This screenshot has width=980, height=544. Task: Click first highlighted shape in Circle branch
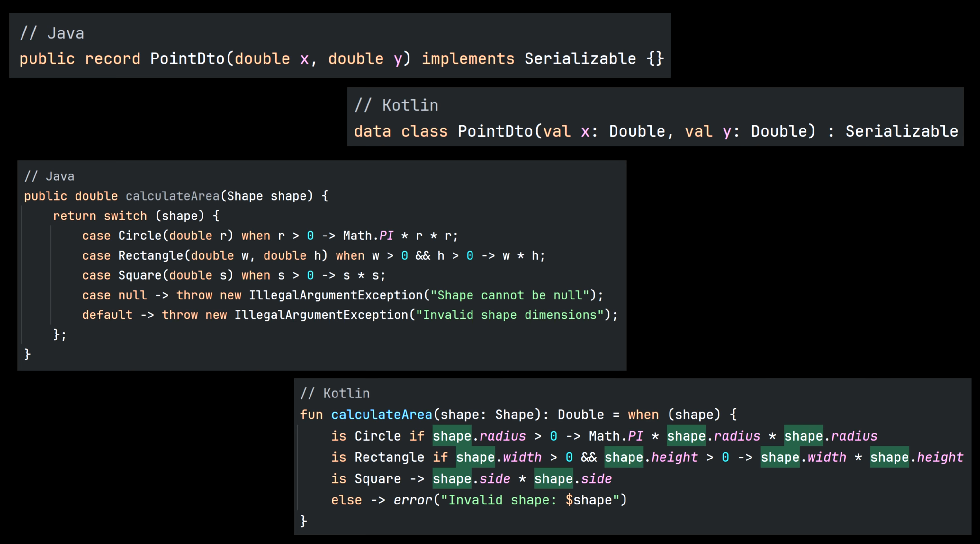(452, 436)
